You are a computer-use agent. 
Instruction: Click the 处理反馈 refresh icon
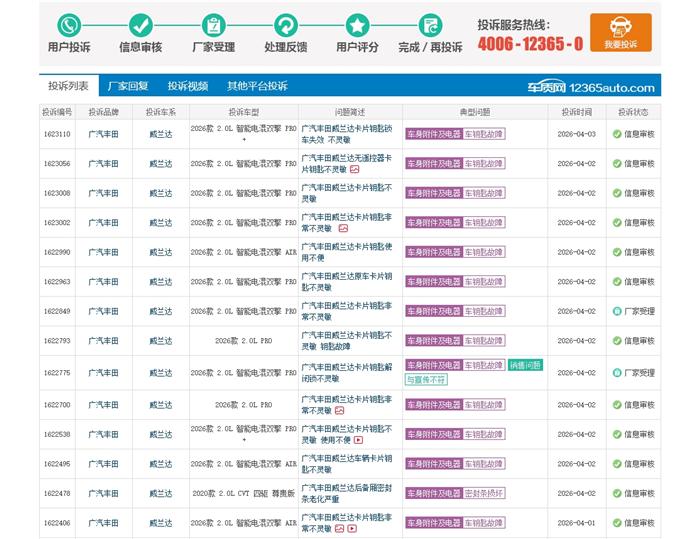point(285,25)
